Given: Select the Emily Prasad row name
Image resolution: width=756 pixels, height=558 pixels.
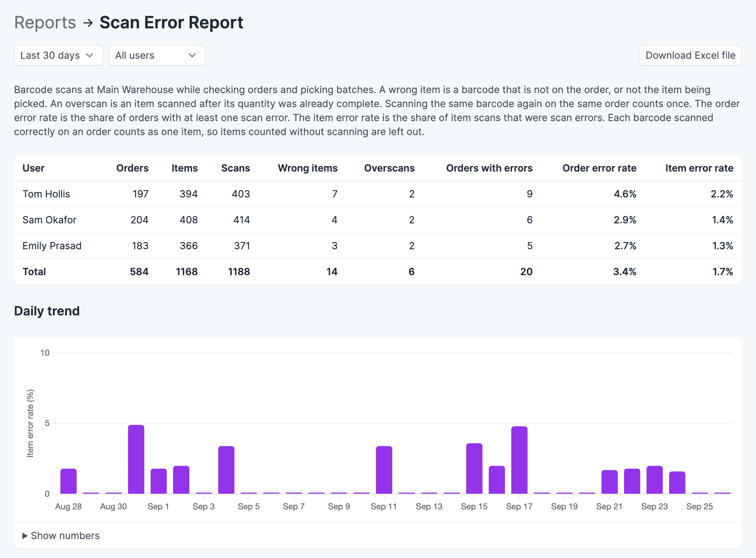Looking at the screenshot, I should point(52,246).
